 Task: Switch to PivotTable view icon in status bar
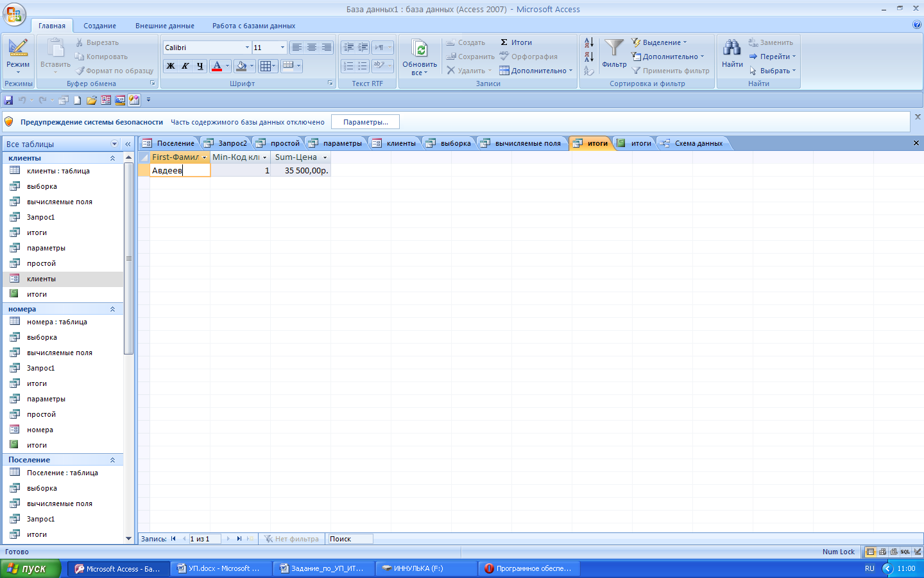tap(882, 552)
